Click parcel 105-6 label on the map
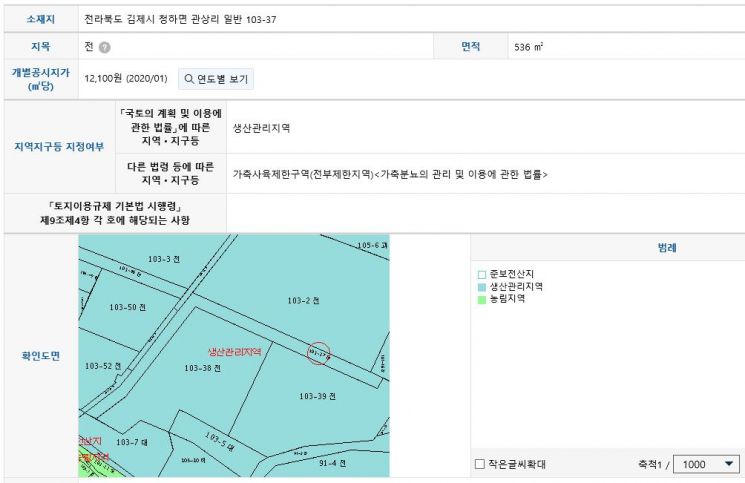Image resolution: width=745 pixels, height=483 pixels. 372,246
